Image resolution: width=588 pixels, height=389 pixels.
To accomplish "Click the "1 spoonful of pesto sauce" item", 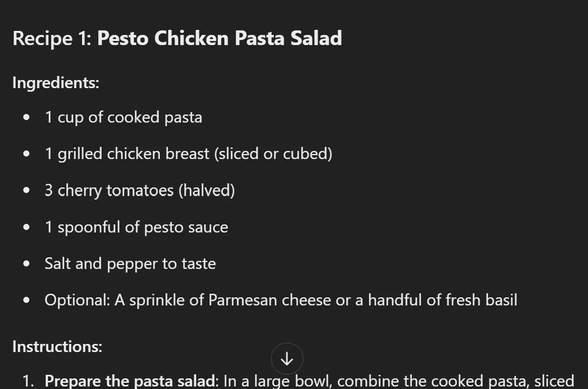I will 136,227.
